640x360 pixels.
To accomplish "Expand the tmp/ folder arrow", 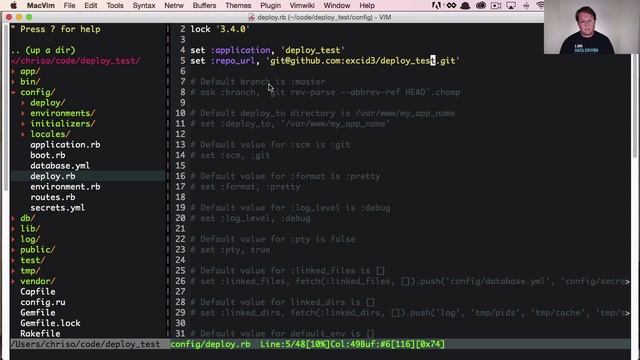I will (14, 271).
